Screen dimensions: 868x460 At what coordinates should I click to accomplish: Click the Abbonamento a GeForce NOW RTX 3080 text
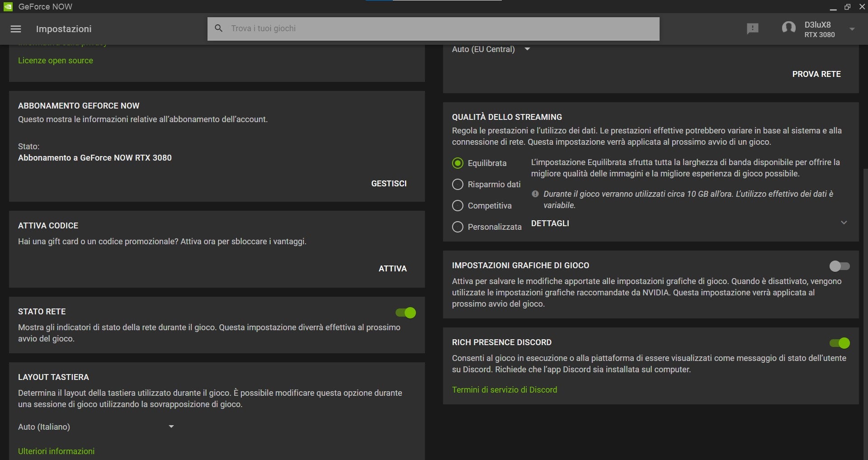point(95,158)
